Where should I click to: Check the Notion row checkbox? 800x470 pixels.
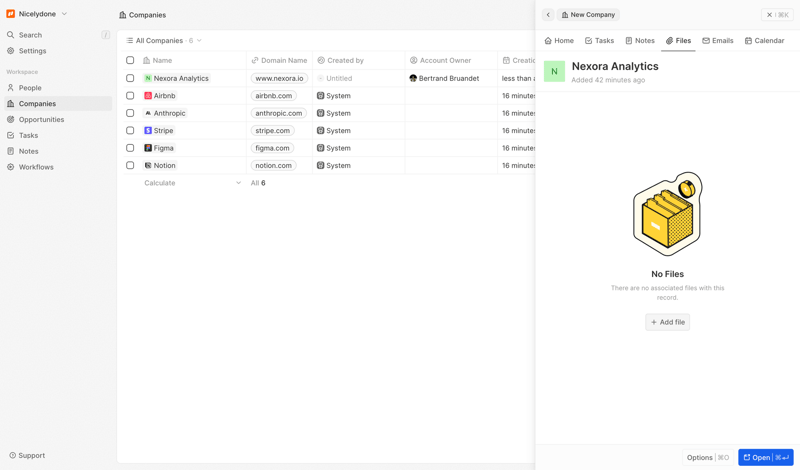click(x=130, y=165)
